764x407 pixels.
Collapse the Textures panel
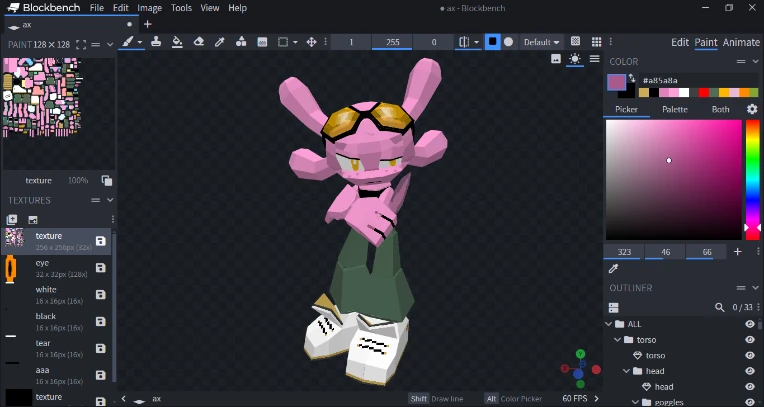pos(110,200)
